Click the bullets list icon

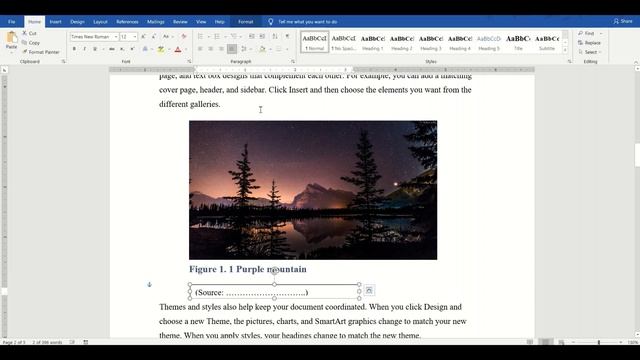tap(200, 37)
